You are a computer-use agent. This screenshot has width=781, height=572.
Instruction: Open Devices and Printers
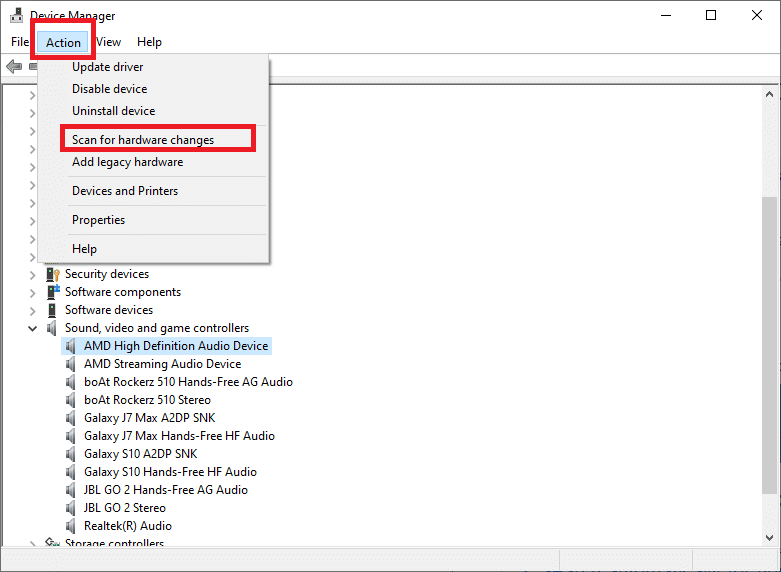[x=125, y=191]
